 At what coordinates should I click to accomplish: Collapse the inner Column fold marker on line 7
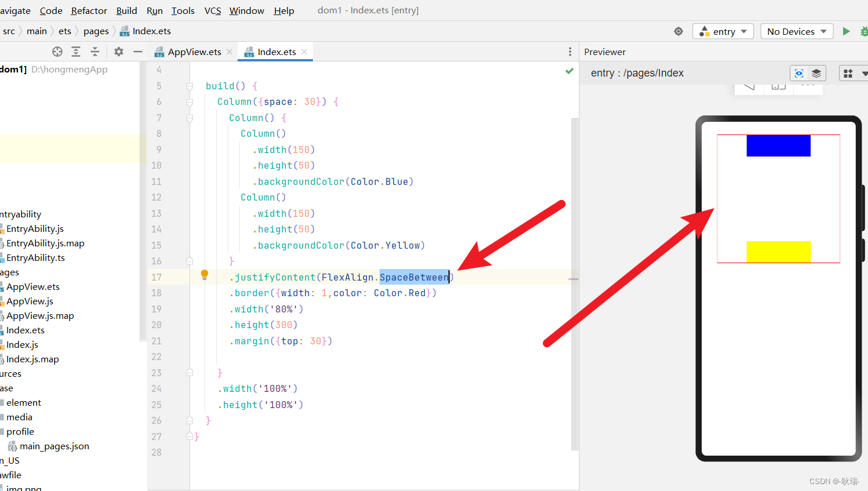(x=189, y=118)
